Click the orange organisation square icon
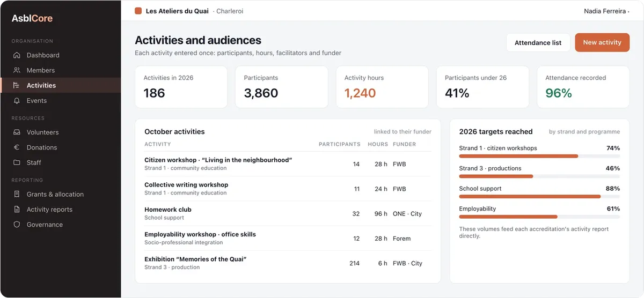 point(138,11)
